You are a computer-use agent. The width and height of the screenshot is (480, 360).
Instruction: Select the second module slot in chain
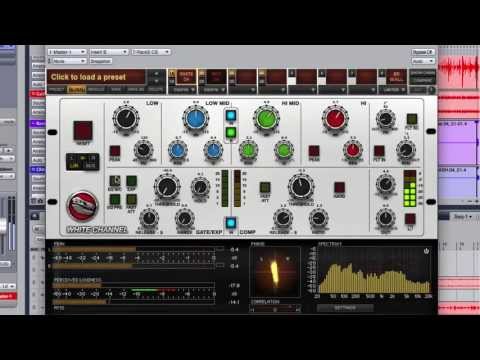click(x=216, y=77)
